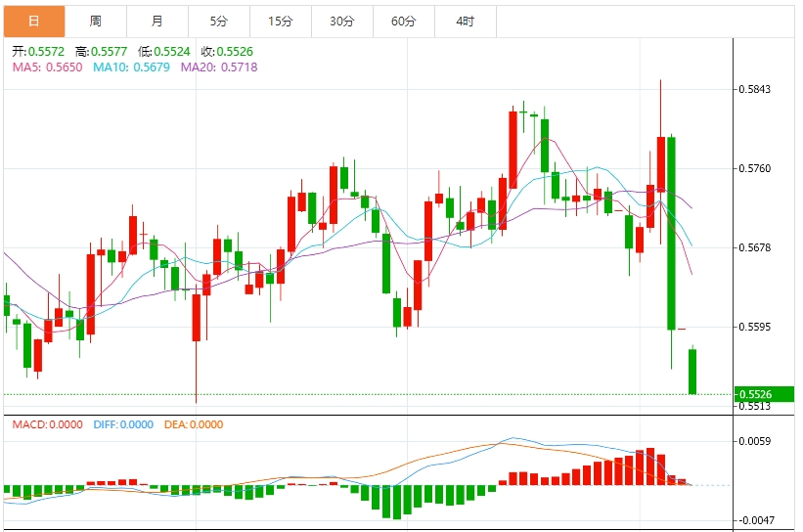The height and width of the screenshot is (532, 803).
Task: Switch to the 月 monthly tab
Action: pos(157,21)
